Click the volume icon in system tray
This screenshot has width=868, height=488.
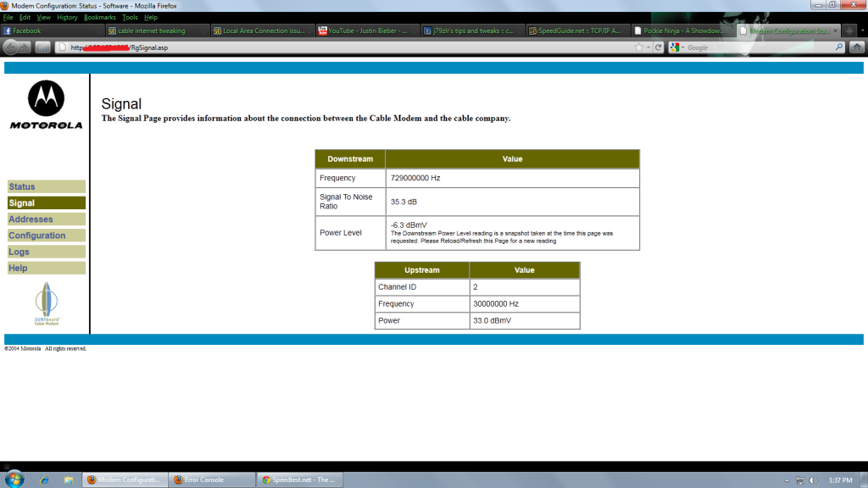[812, 480]
